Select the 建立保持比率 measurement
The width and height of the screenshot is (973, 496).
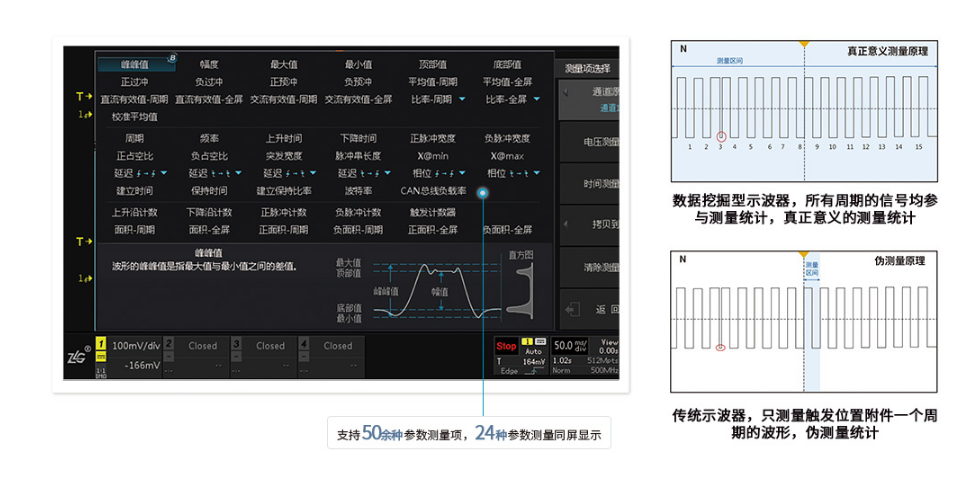[x=284, y=191]
